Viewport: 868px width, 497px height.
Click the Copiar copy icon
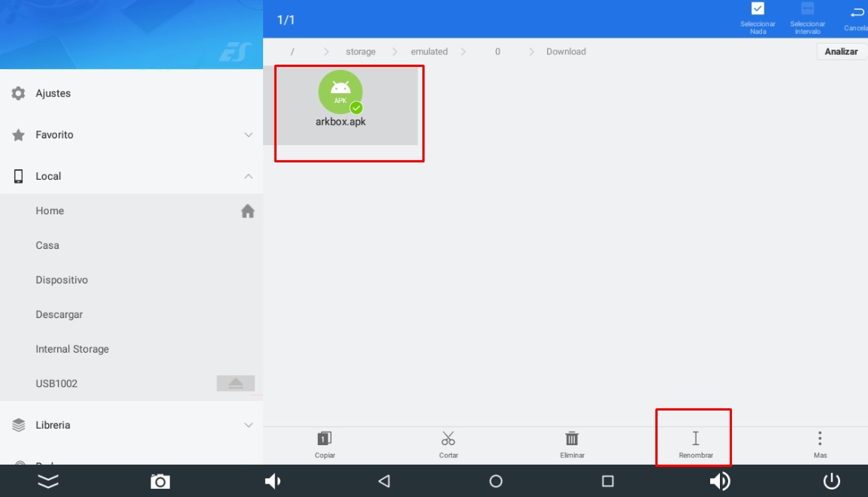325,439
